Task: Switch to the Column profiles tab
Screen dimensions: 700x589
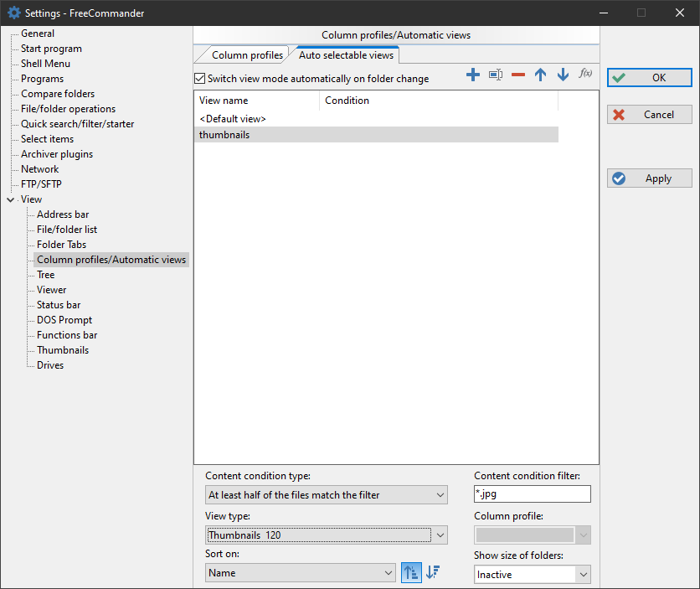Action: (247, 55)
